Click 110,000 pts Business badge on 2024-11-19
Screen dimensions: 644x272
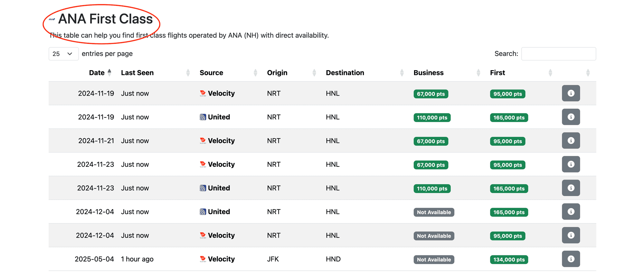point(432,117)
